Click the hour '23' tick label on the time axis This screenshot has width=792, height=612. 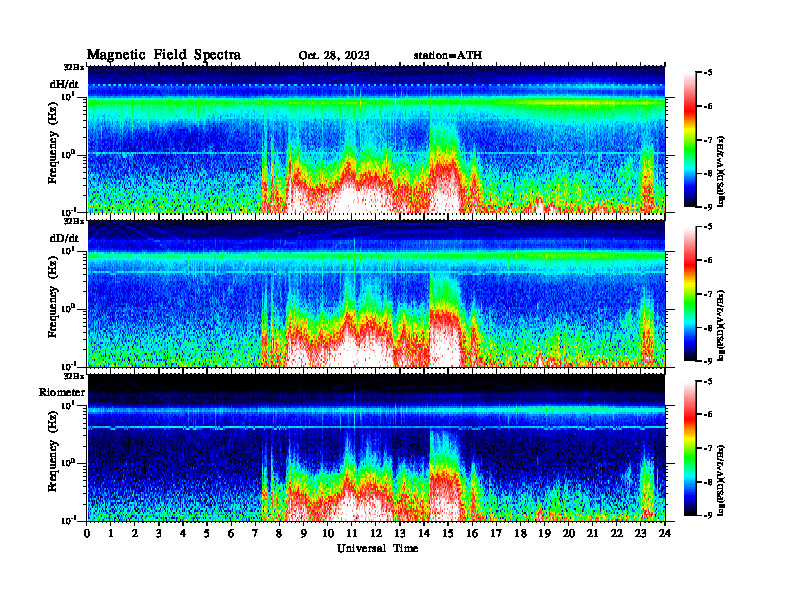pyautogui.click(x=640, y=534)
